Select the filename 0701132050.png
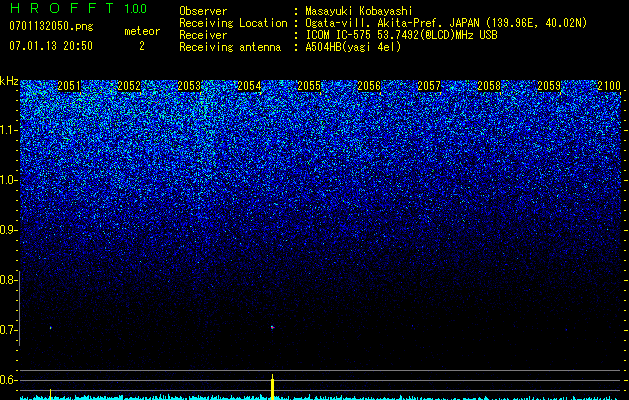Image resolution: width=629 pixels, height=400 pixels. coord(51,27)
